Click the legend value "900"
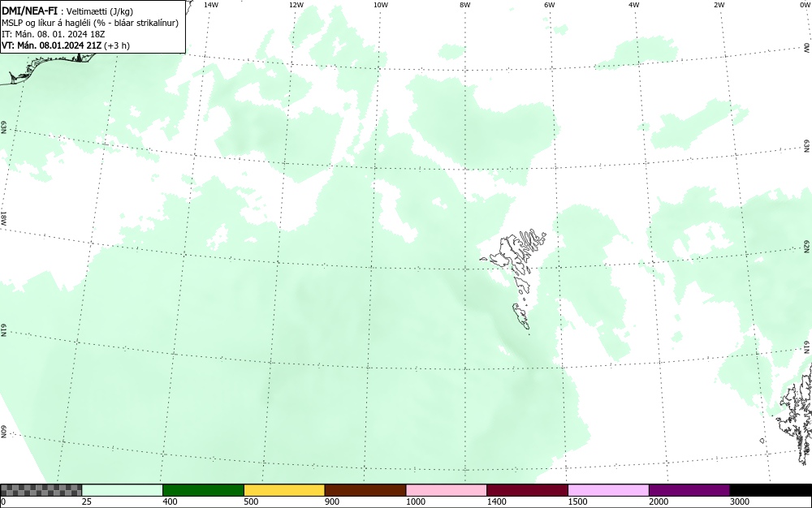The image size is (812, 508). 332,502
